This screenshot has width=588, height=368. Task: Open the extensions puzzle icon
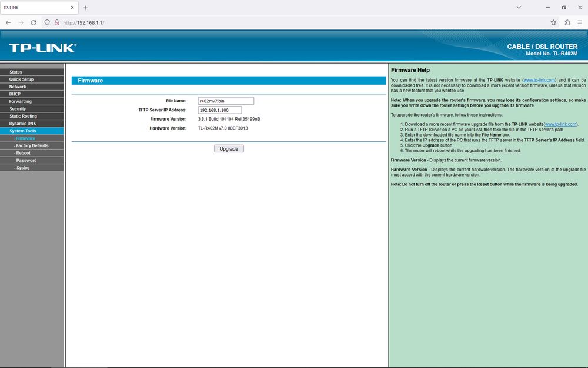point(567,22)
